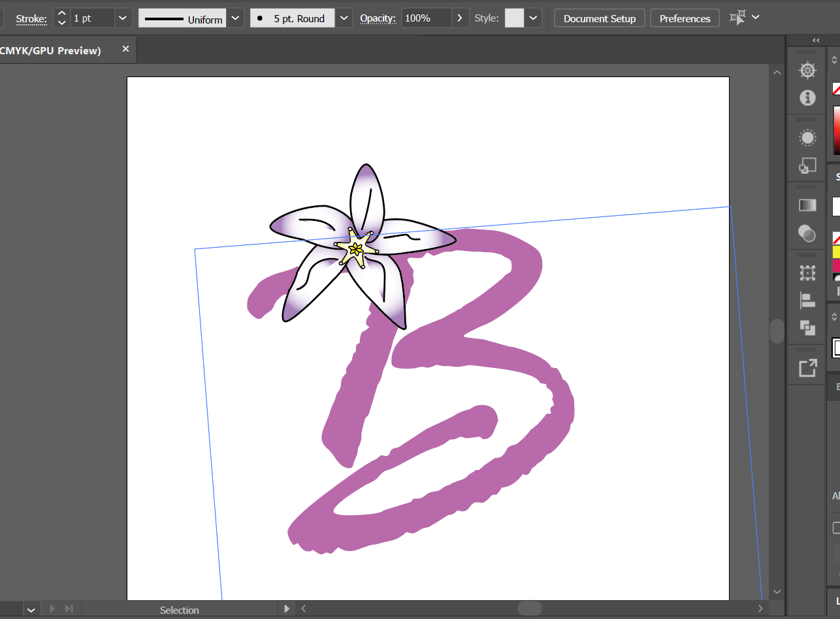Open the Align panel icon
The image size is (840, 619).
(x=808, y=301)
